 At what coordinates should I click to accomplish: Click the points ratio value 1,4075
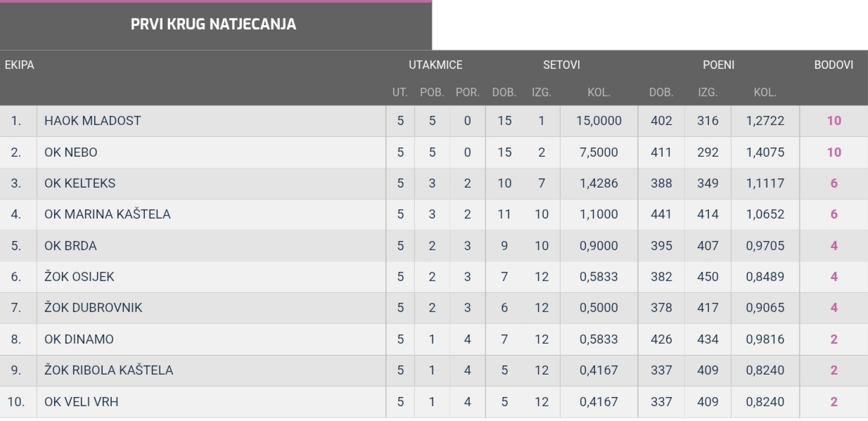pos(765,153)
